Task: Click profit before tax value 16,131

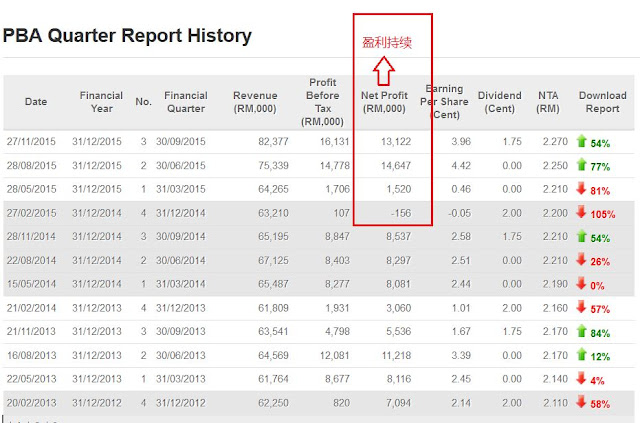Action: (x=335, y=142)
